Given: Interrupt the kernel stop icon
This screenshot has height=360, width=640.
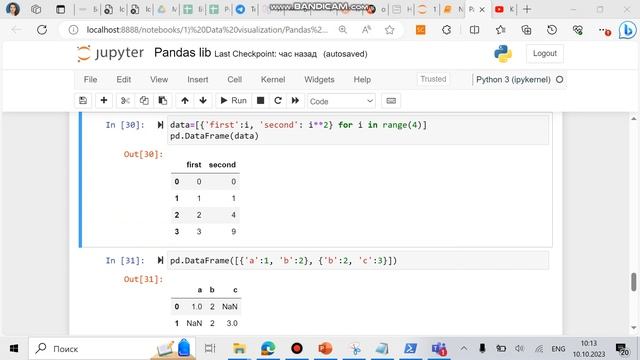Looking at the screenshot, I should point(260,101).
